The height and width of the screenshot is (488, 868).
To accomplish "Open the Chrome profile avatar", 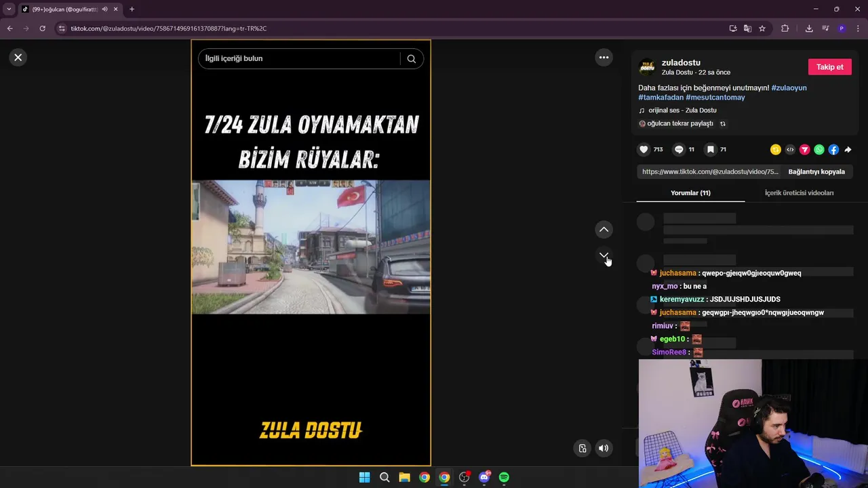I will pos(842,28).
